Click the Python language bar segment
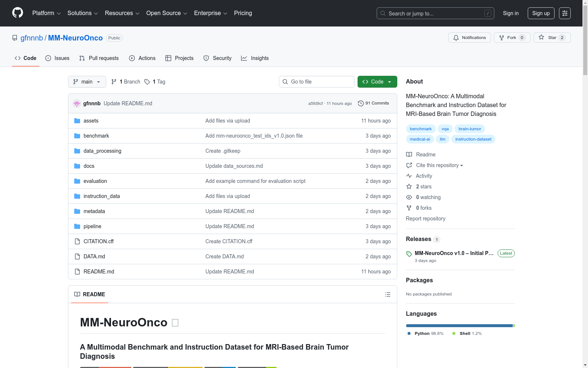588x368 pixels. [x=459, y=326]
